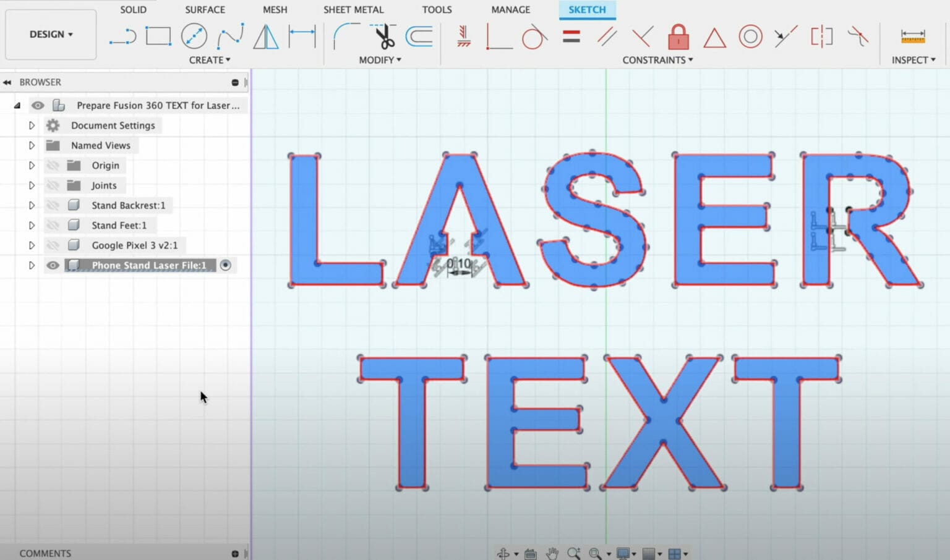Screen dimensions: 950x560
Task: Open the Create dropdown menu
Action: click(x=210, y=59)
